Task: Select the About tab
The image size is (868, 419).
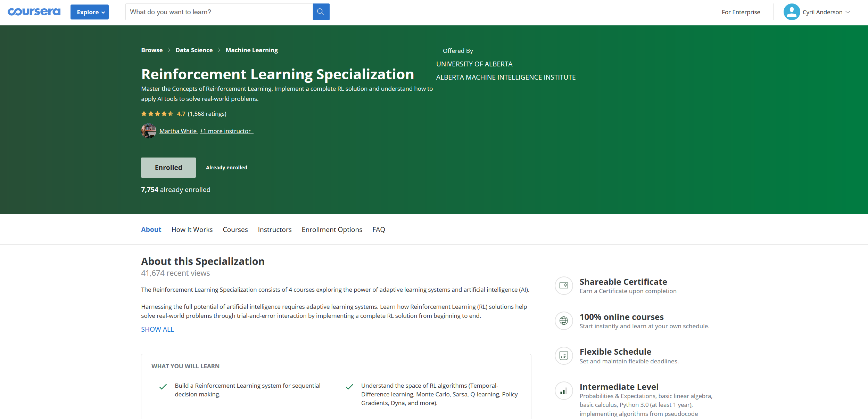Action: (151, 229)
